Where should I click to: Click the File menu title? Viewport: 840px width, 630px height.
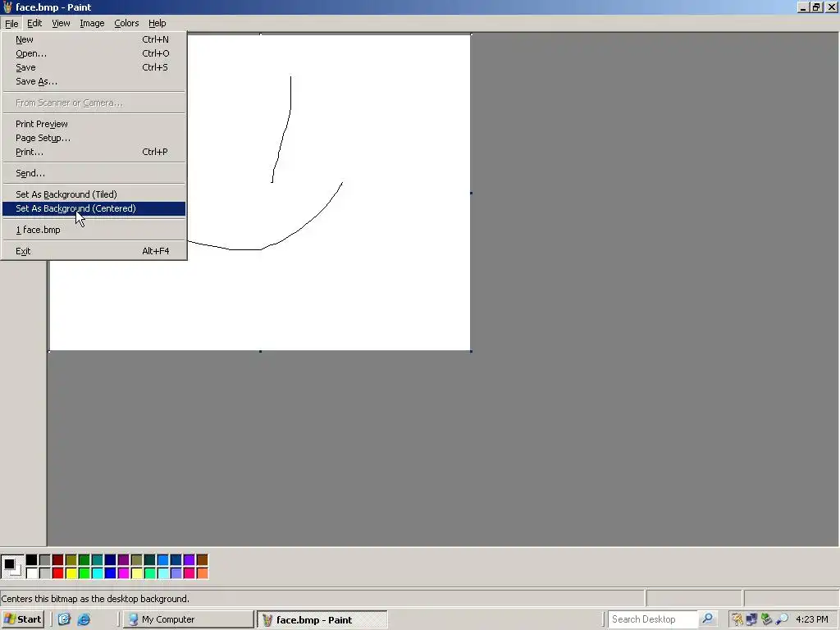click(x=11, y=24)
